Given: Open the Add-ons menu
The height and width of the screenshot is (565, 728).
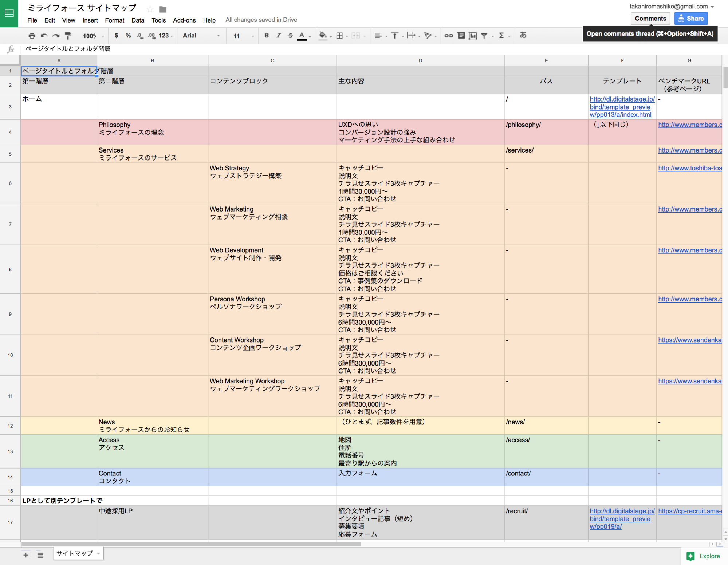Looking at the screenshot, I should tap(184, 20).
